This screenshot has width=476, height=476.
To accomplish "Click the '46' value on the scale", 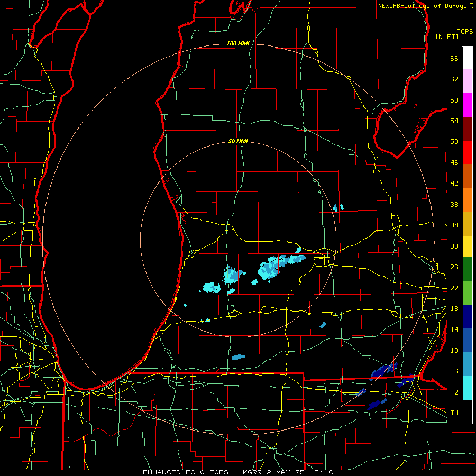I will (x=454, y=163).
